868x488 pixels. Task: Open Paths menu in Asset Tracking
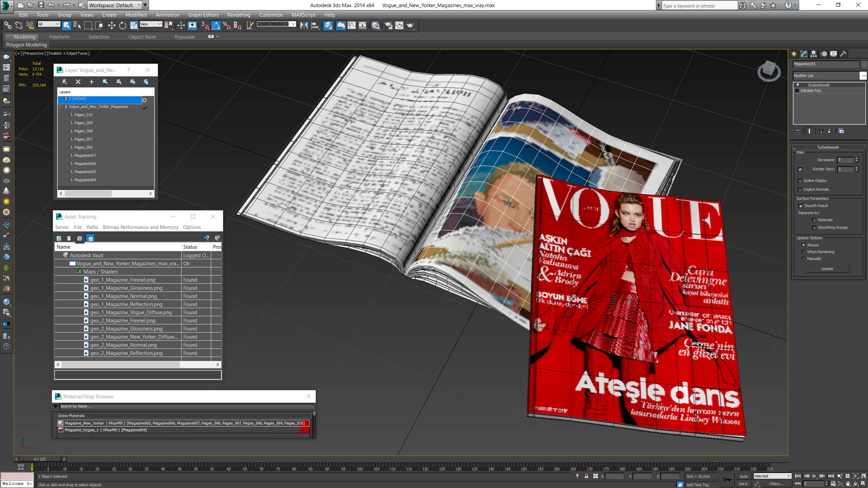pyautogui.click(x=92, y=227)
